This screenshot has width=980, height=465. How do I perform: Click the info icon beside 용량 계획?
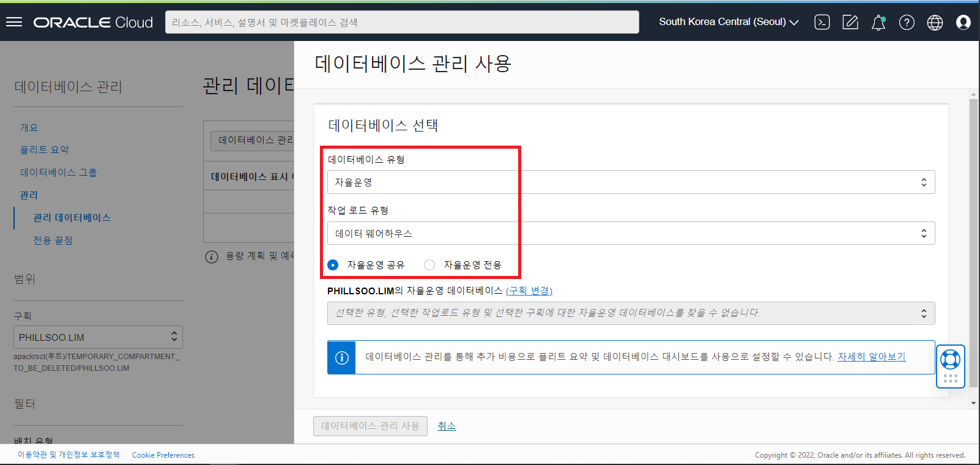pyautogui.click(x=211, y=256)
